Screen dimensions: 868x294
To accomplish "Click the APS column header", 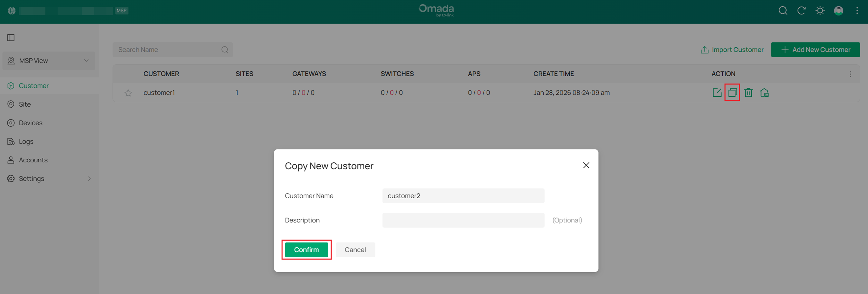I will [x=474, y=74].
